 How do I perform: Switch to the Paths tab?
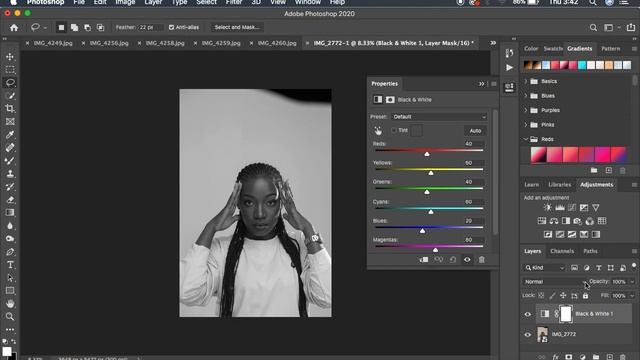pos(590,251)
